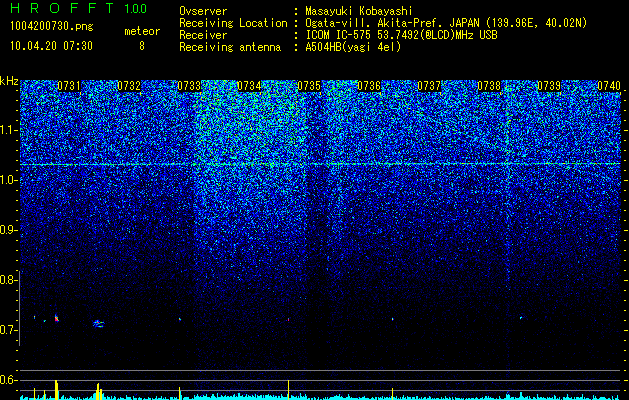Select the filename 1004200730.png
Image resolution: width=629 pixels, height=400 pixels.
tap(52, 26)
